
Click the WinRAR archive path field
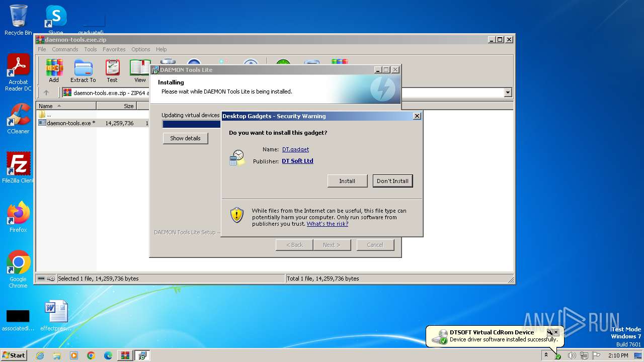pos(283,93)
